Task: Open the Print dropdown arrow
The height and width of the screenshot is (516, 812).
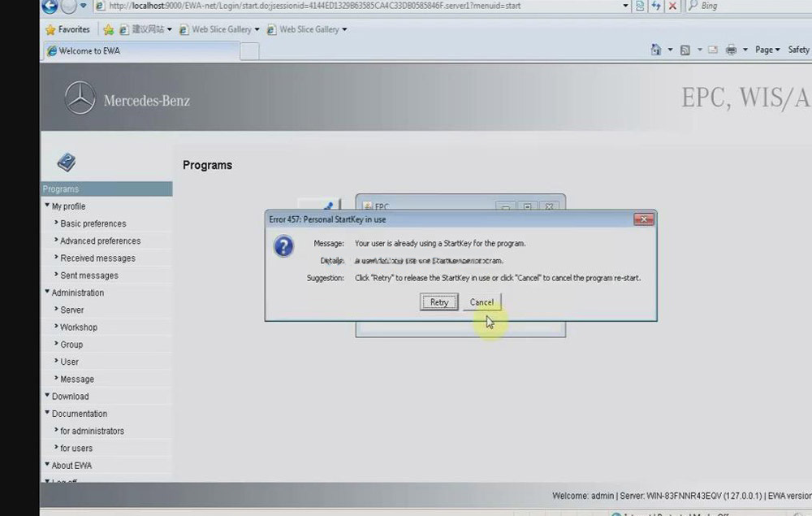Action: click(745, 50)
